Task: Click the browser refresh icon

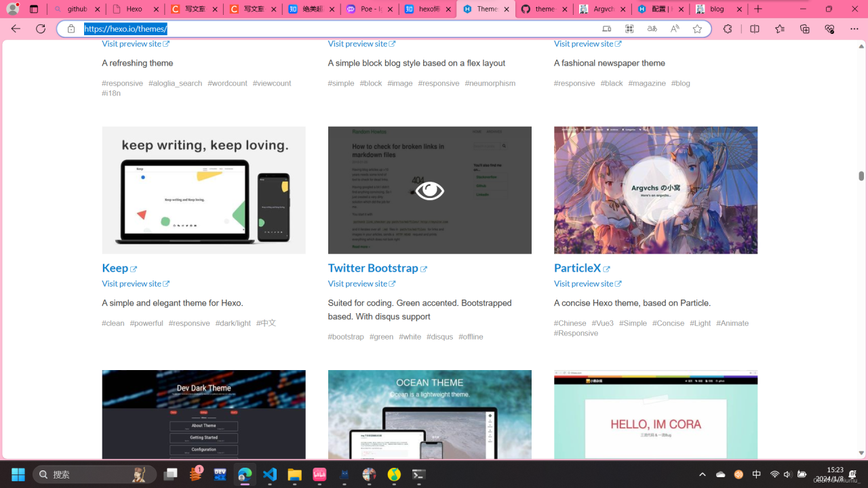Action: 41,28
